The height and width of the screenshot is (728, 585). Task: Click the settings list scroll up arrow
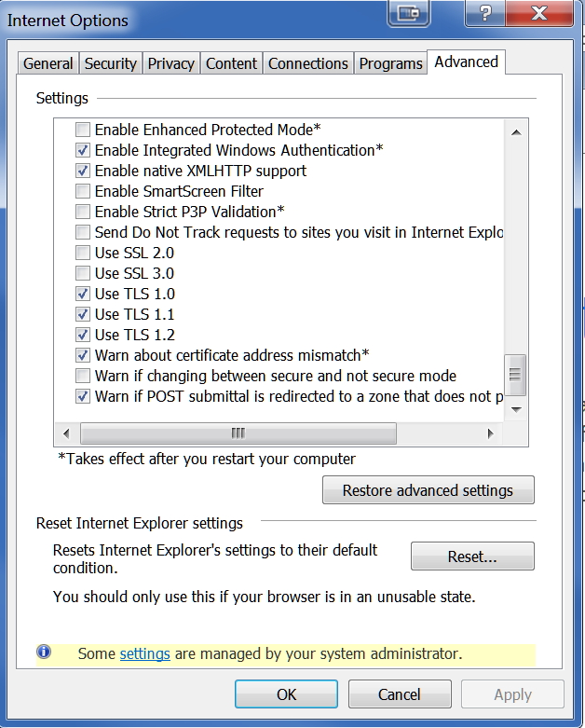point(516,132)
